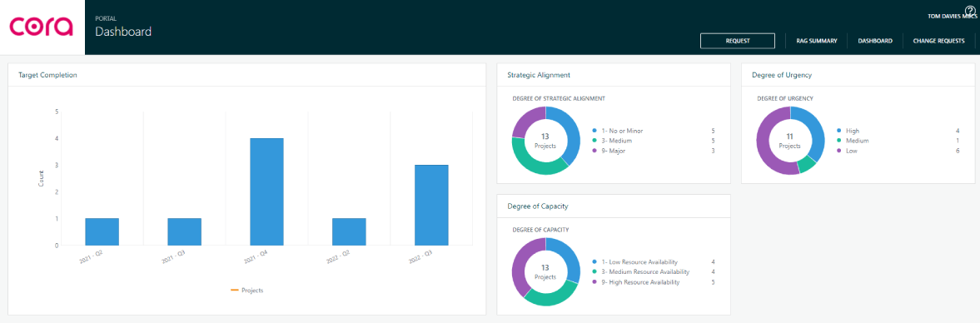Toggle the 1- No or Minor legend entry

tap(618, 131)
